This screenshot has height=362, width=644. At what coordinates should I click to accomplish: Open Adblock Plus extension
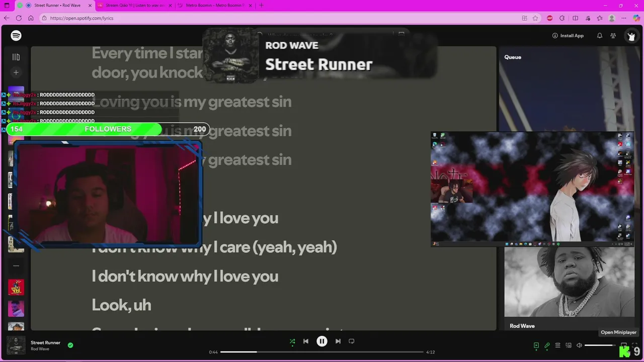[549, 18]
